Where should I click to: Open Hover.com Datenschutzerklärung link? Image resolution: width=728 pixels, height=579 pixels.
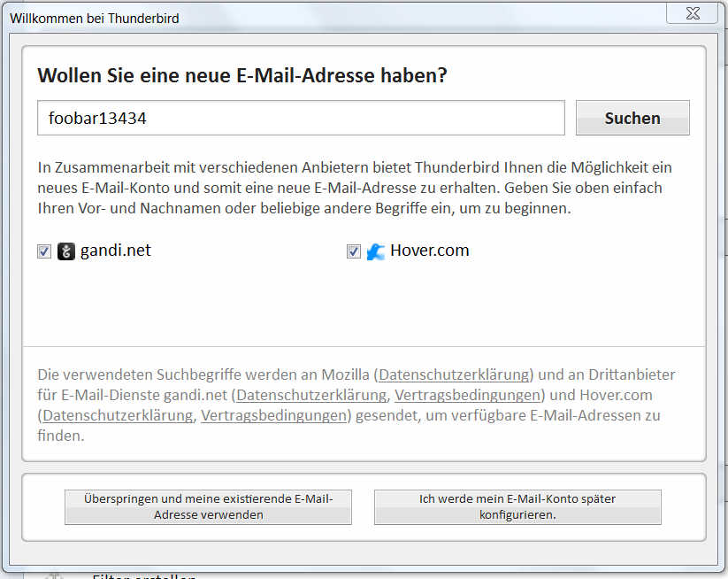click(118, 415)
